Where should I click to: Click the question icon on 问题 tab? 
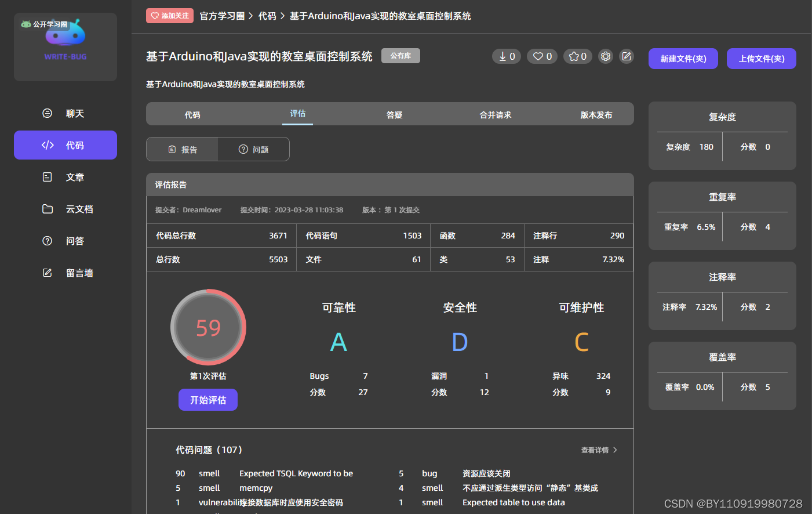(x=243, y=149)
